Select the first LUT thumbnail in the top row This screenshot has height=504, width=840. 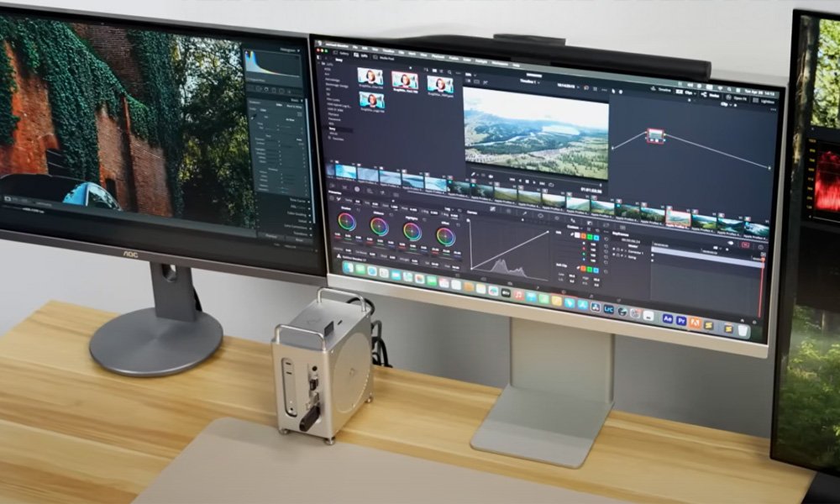click(x=370, y=76)
